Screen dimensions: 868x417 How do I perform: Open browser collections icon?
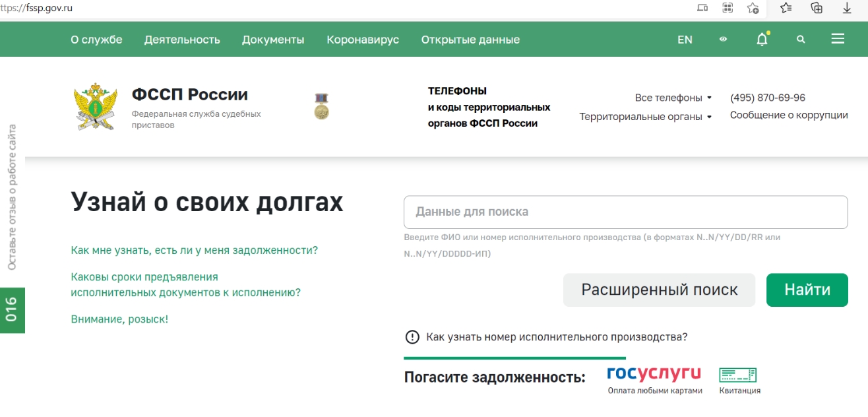(817, 8)
